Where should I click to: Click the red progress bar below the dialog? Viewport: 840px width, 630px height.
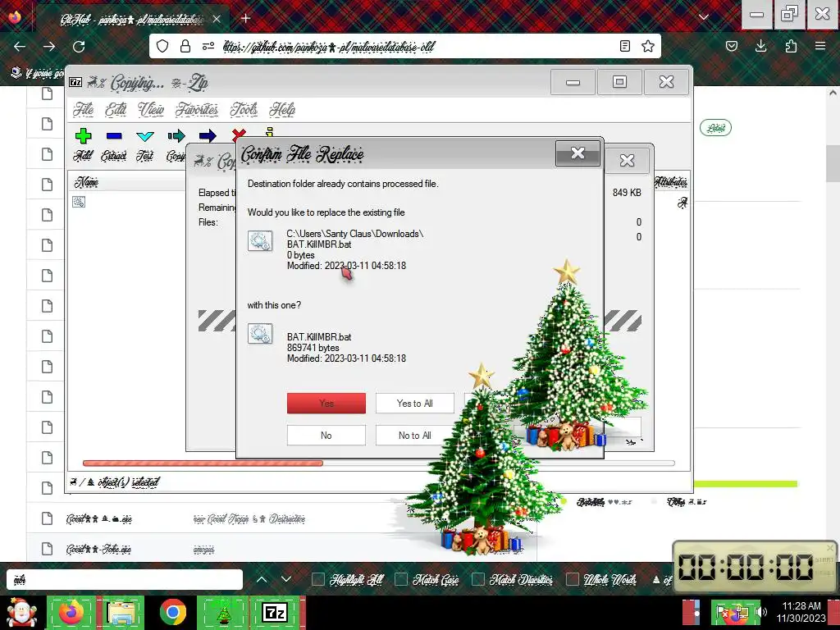pyautogui.click(x=203, y=463)
